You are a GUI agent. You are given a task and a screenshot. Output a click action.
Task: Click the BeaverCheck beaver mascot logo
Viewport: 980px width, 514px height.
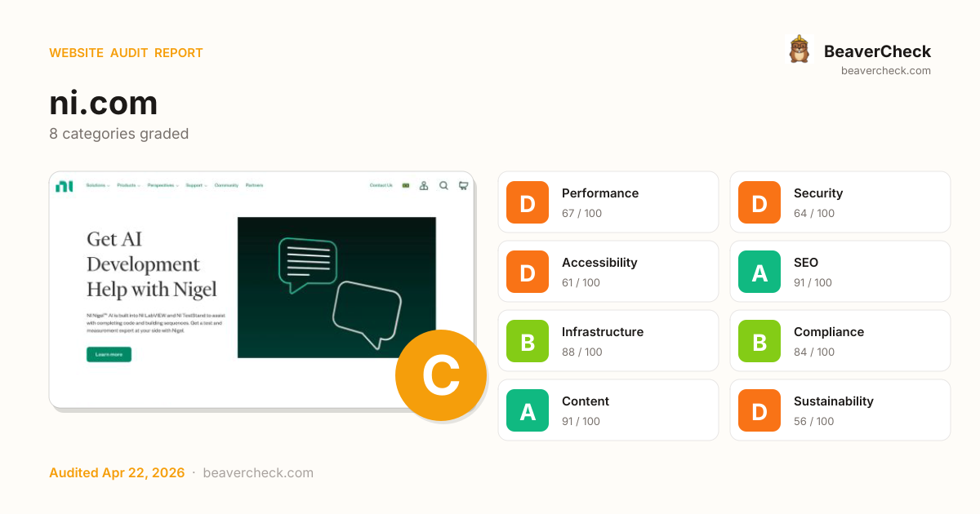[x=799, y=50]
